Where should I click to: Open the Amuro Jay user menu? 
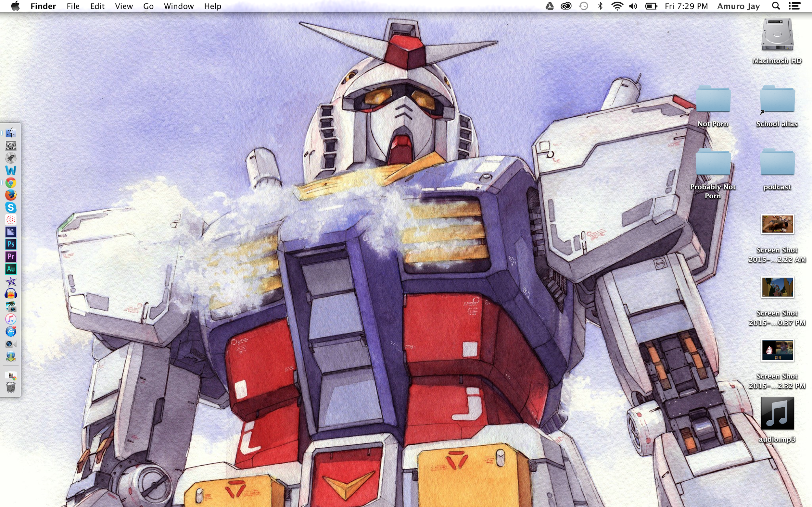tap(738, 6)
